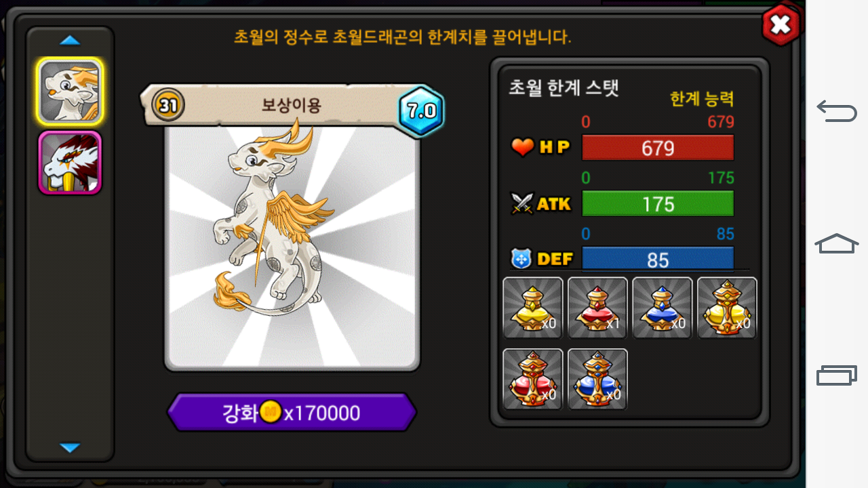The width and height of the screenshot is (868, 488).
Task: Tap the Android home navigation button
Action: (837, 243)
